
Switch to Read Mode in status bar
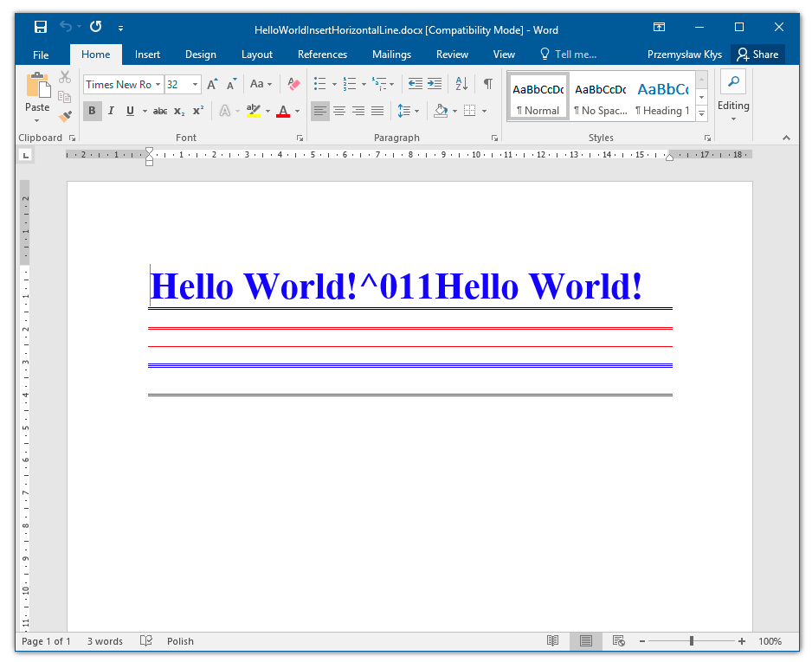pos(552,641)
